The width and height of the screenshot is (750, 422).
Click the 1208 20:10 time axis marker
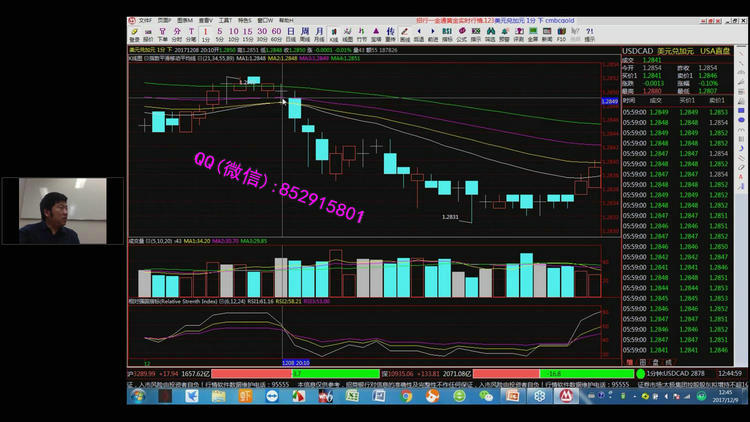pos(294,364)
